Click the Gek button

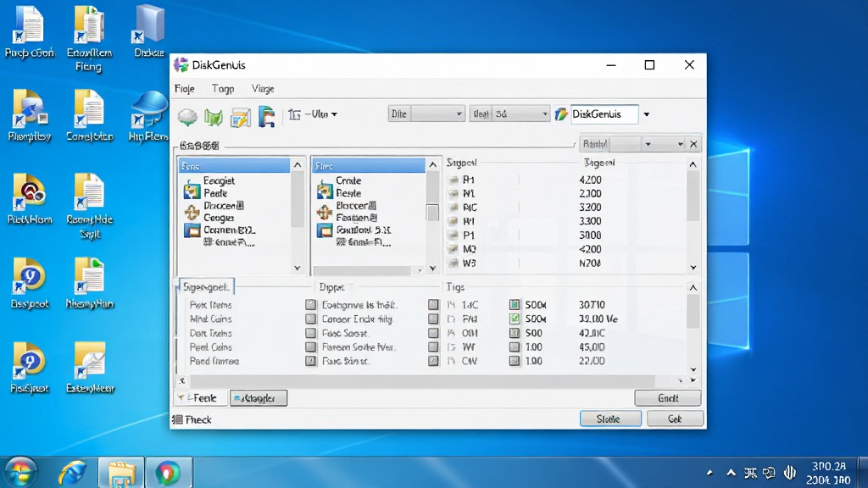coord(675,419)
